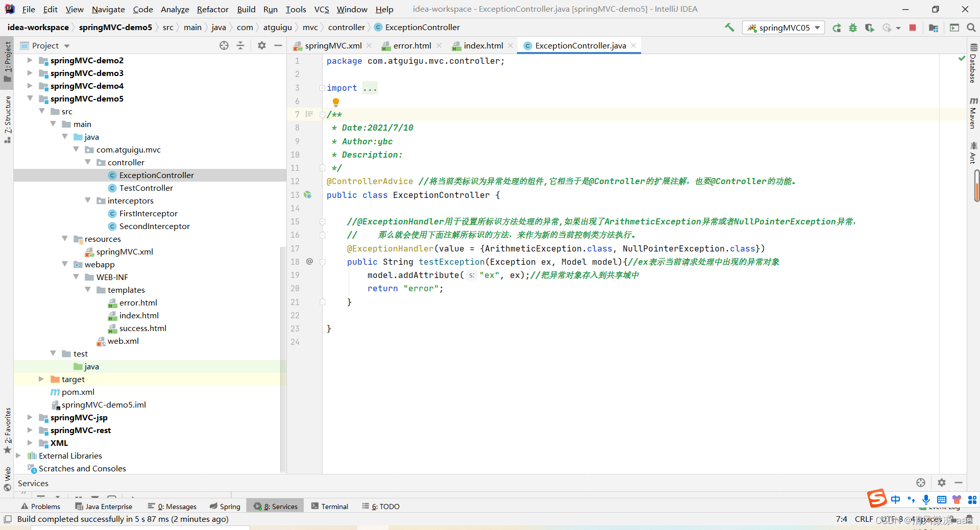Image resolution: width=980 pixels, height=530 pixels.
Task: Click the atguigu breadcrumb in navigation bar
Action: 277,28
